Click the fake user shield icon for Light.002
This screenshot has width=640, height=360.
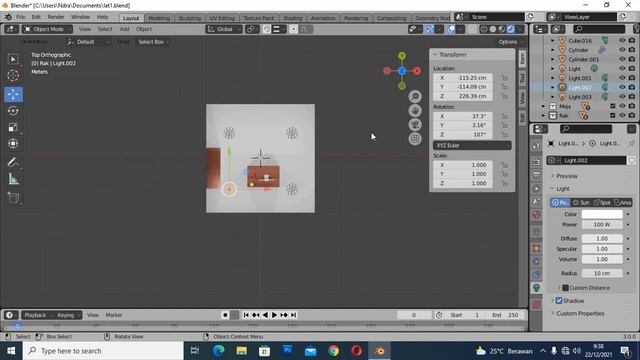(632, 160)
